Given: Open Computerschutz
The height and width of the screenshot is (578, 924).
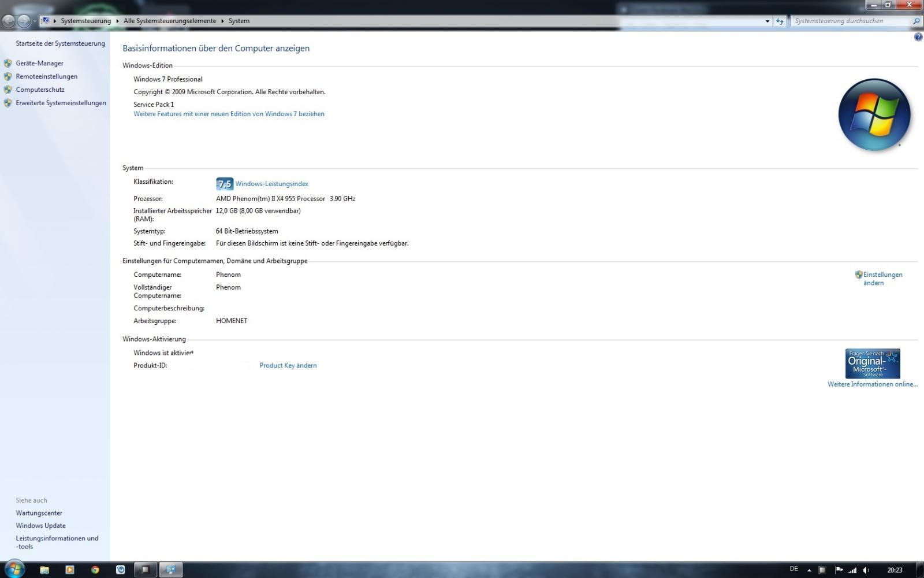Looking at the screenshot, I should click(40, 90).
